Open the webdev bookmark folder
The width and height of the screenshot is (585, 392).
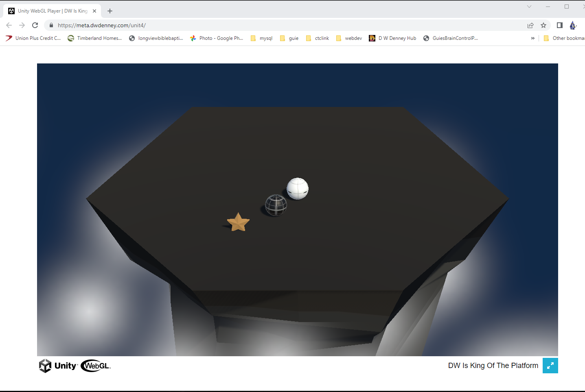point(349,38)
